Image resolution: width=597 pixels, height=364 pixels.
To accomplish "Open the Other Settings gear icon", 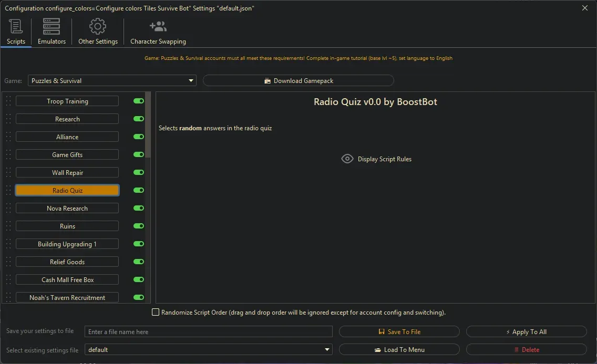I will click(98, 26).
